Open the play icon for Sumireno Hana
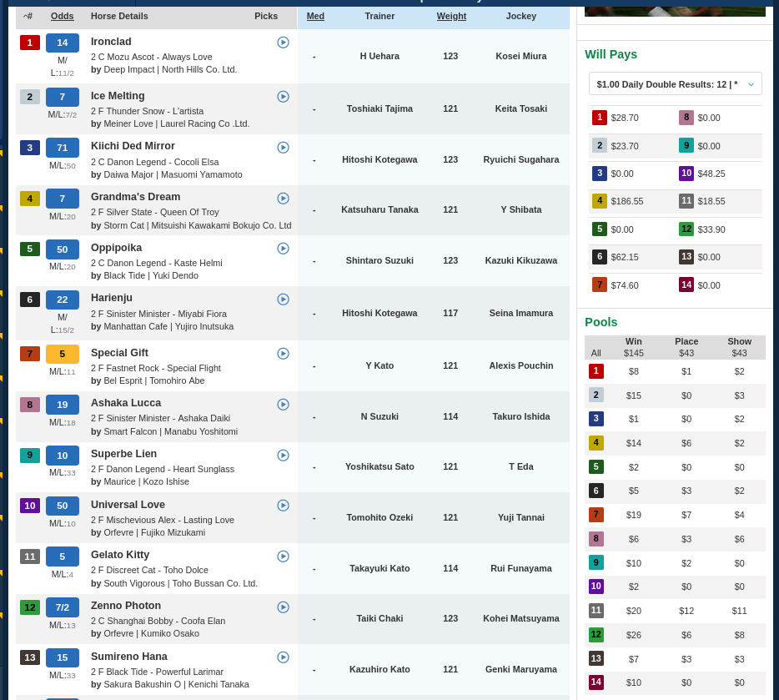This screenshot has height=700, width=779. point(283,657)
